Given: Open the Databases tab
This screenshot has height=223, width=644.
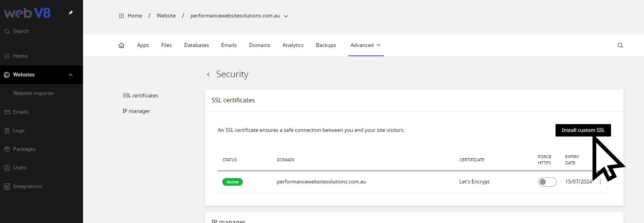Looking at the screenshot, I should click(x=196, y=45).
